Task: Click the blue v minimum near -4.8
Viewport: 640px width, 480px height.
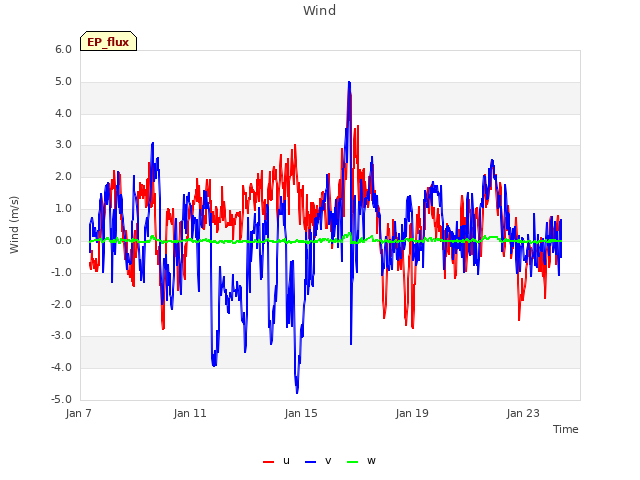Action: pyautogui.click(x=297, y=392)
